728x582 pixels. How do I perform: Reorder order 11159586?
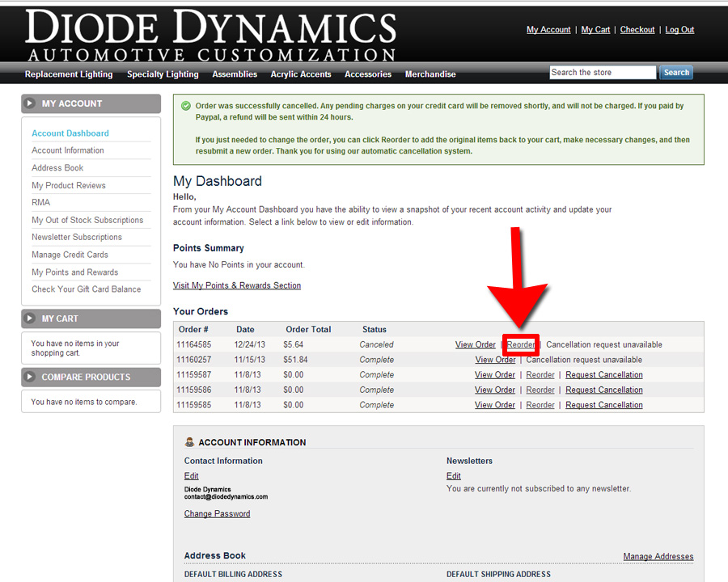tap(540, 390)
